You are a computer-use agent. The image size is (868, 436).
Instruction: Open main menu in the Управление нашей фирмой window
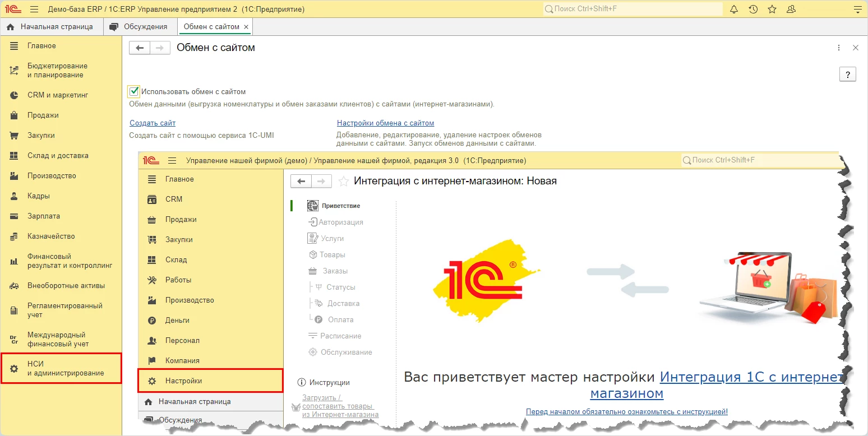pyautogui.click(x=173, y=161)
